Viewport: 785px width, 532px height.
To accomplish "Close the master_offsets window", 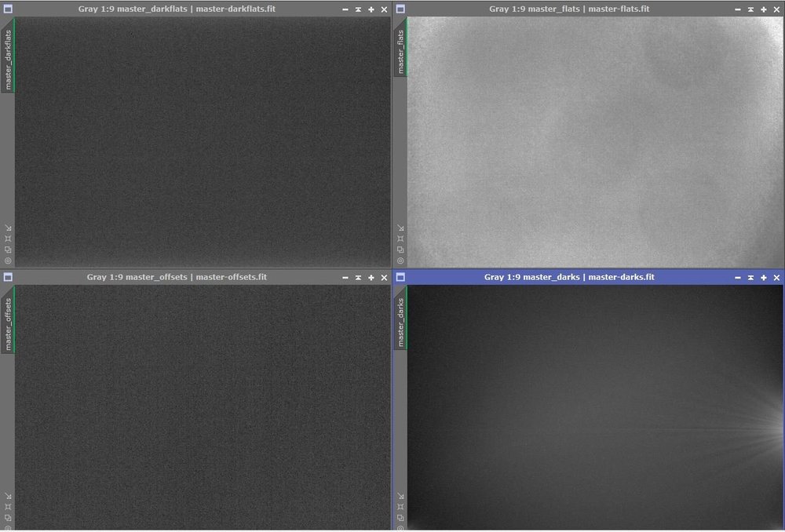I will (385, 278).
